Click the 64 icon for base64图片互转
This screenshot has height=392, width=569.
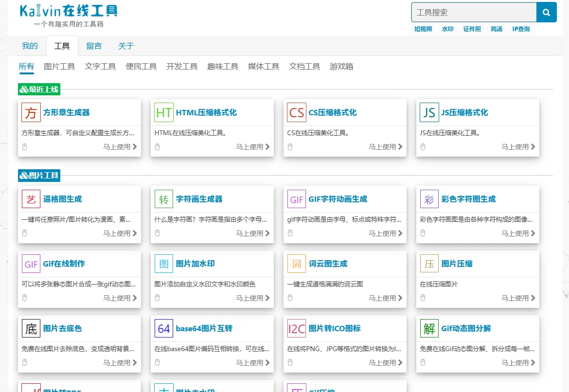164,328
